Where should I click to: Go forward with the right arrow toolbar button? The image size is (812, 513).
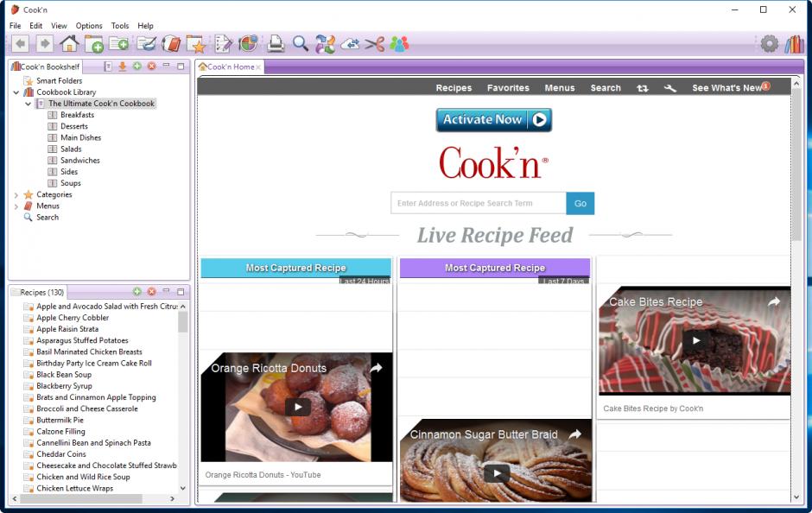(x=45, y=44)
